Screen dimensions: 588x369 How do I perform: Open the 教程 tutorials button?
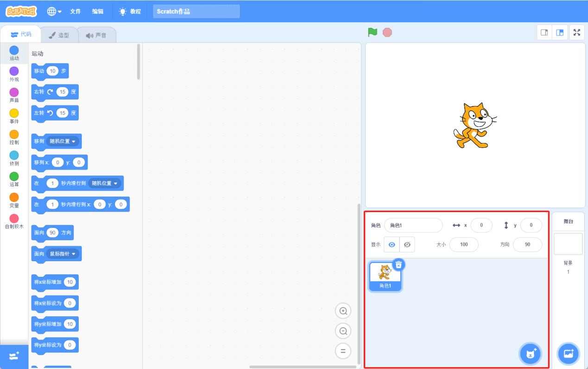point(130,12)
